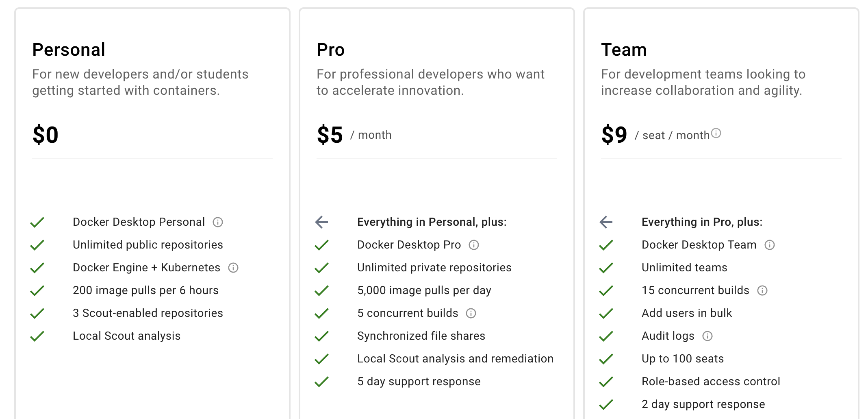Click info icon beside 15 concurrent builds
Screen dimensions: 868x419
click(762, 290)
